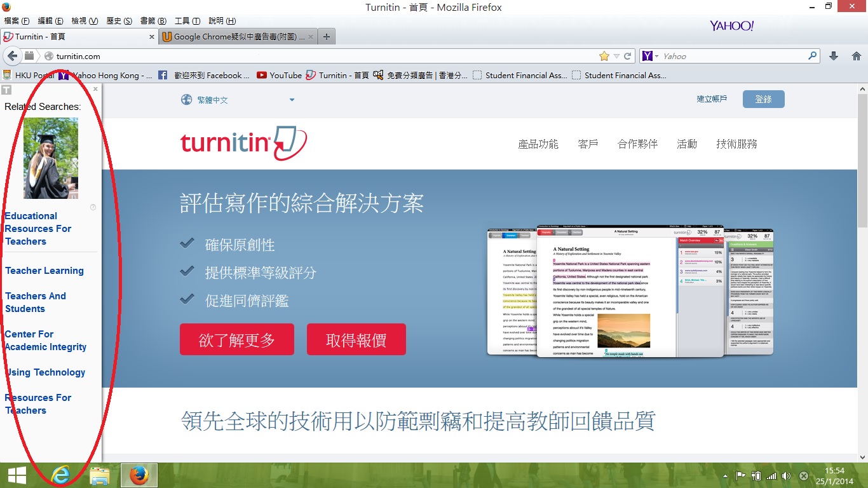Click the volume speaker tray icon
The image size is (868, 488).
pyautogui.click(x=787, y=476)
